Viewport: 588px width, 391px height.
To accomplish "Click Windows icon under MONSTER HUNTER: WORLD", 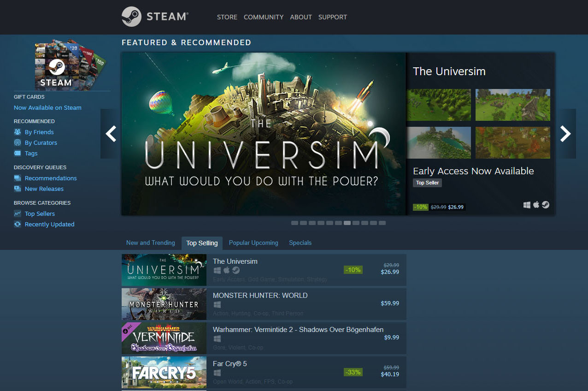I will 217,304.
